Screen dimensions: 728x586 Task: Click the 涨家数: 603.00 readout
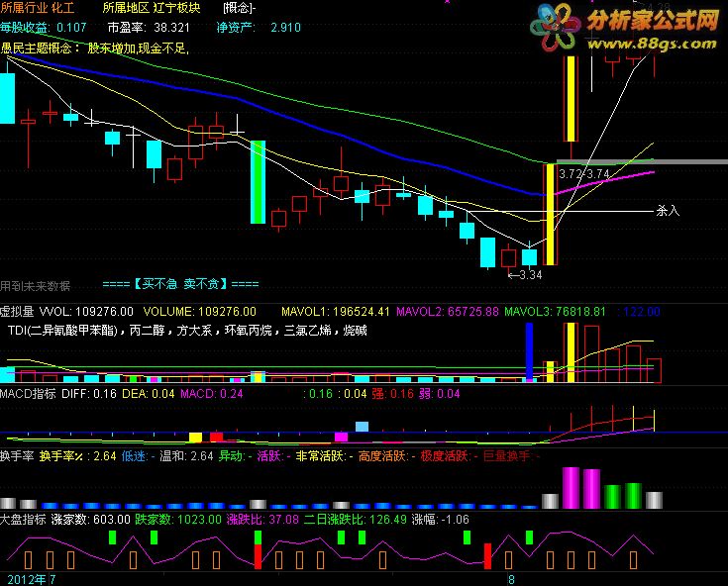pos(91,520)
